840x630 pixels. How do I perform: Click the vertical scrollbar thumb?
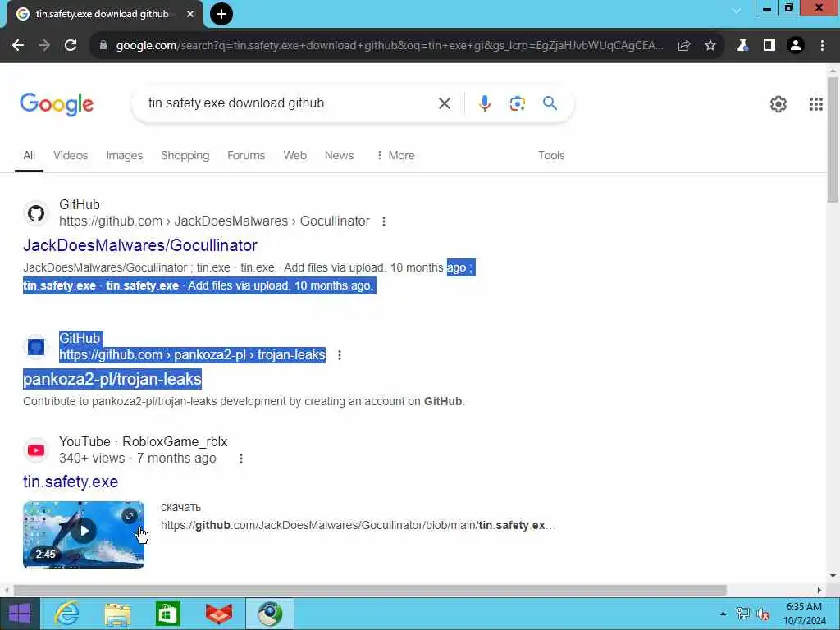[x=833, y=139]
